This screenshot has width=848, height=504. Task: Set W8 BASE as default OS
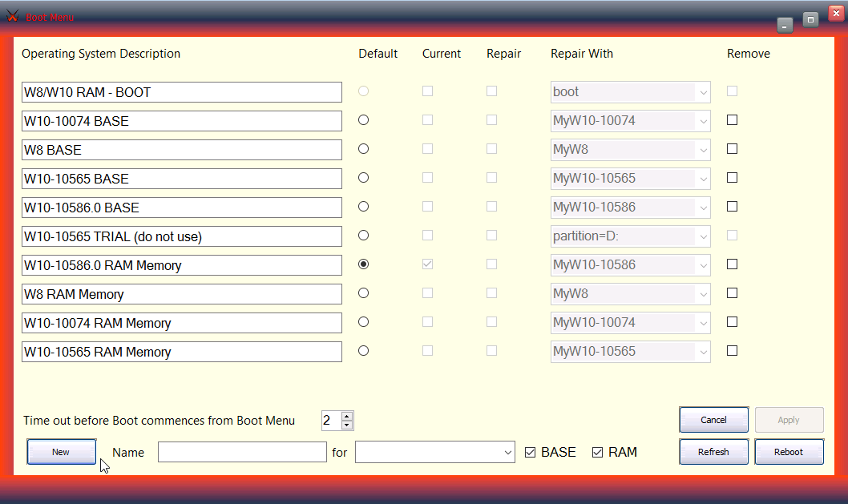coord(363,149)
